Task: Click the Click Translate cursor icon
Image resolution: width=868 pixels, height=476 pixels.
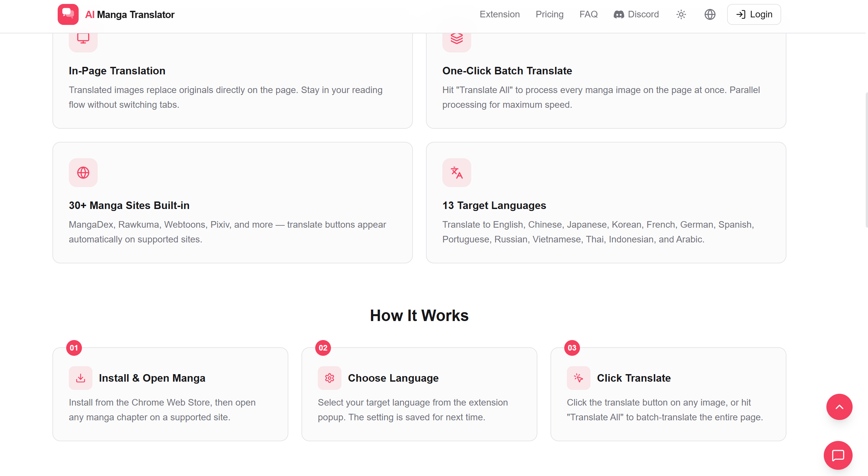Action: click(x=578, y=378)
